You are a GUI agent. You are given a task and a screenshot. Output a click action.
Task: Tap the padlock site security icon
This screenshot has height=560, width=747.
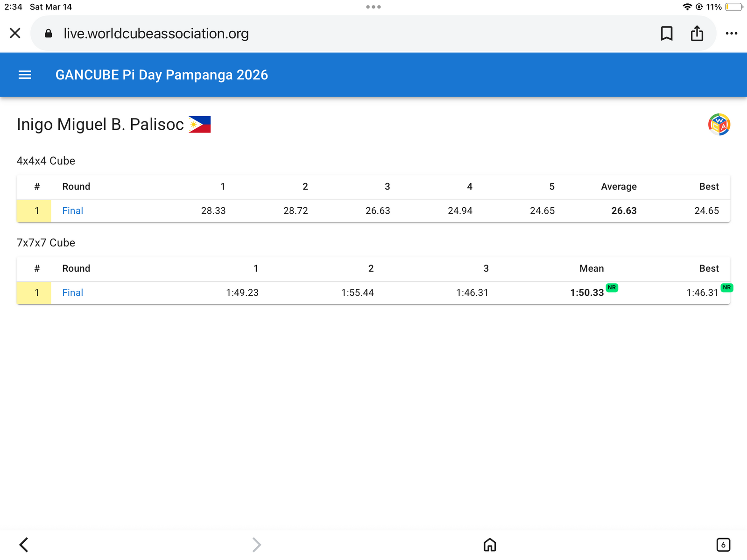click(x=48, y=33)
